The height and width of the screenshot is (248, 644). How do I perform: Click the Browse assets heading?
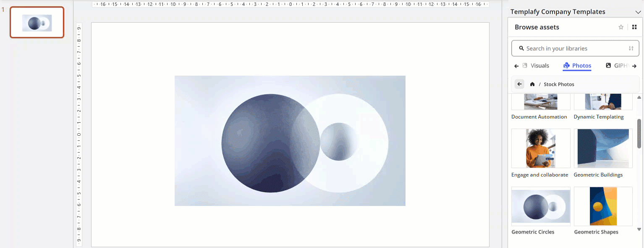pos(537,27)
